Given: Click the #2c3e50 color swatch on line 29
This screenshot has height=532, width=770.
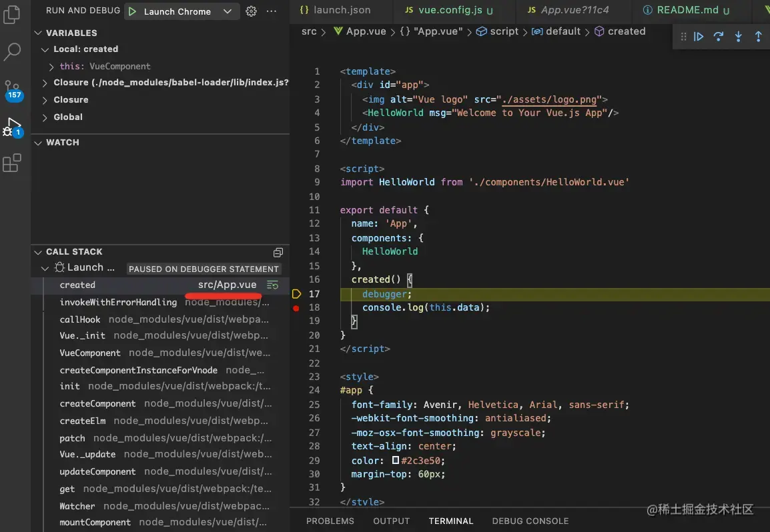Looking at the screenshot, I should click(395, 461).
